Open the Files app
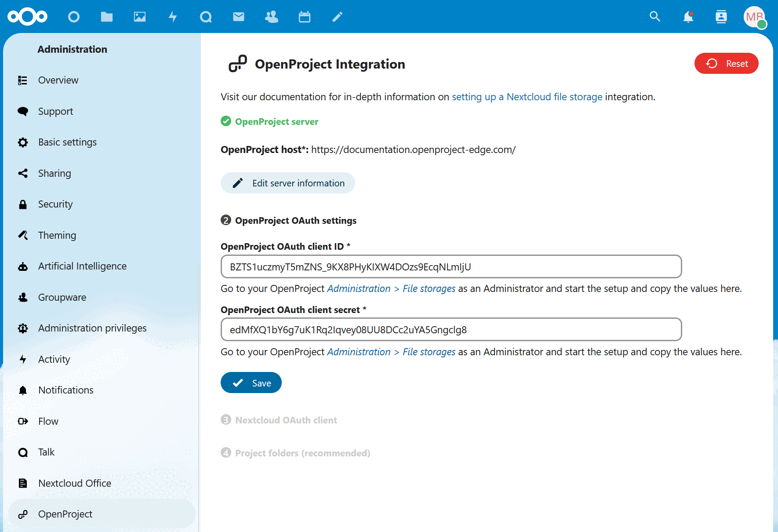 click(x=107, y=17)
